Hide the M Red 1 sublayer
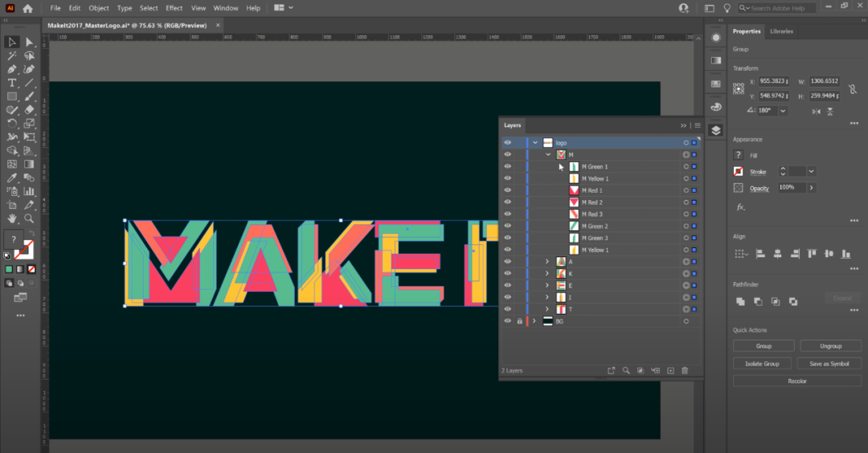 (507, 190)
